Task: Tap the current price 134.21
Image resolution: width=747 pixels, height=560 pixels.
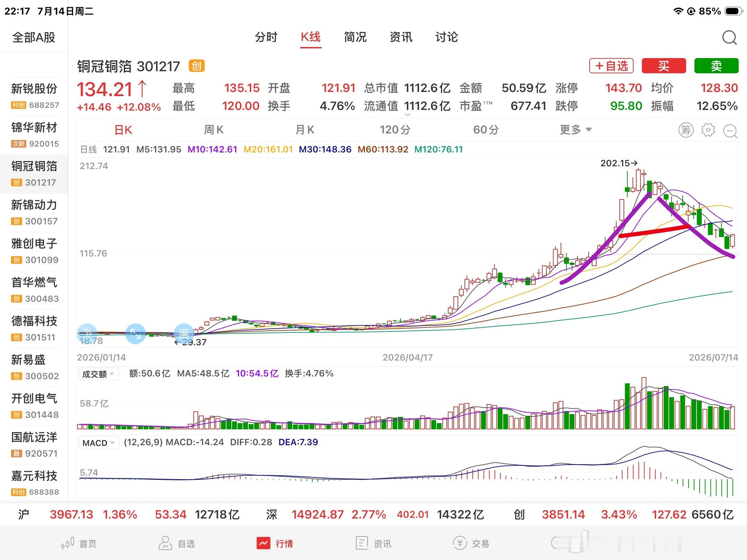Action: (x=104, y=90)
